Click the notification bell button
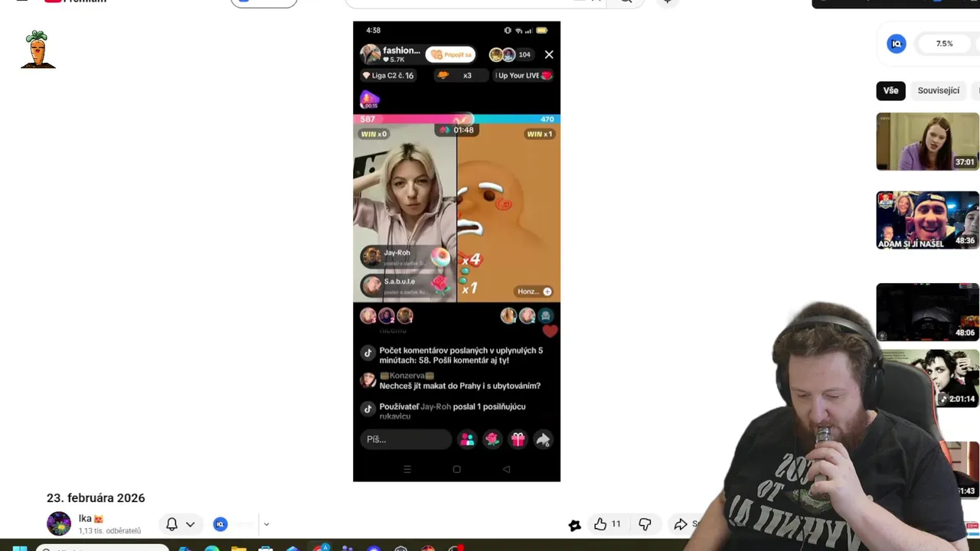Viewport: 980px width, 551px height. (171, 524)
